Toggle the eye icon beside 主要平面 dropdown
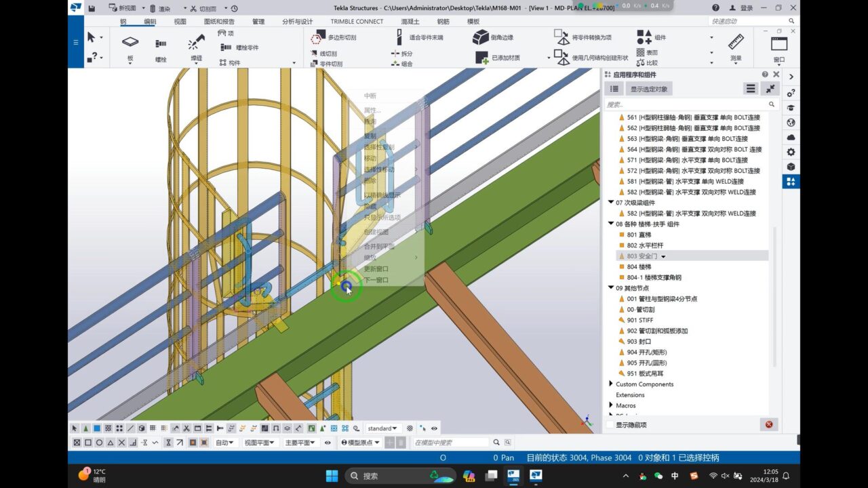 coord(328,443)
